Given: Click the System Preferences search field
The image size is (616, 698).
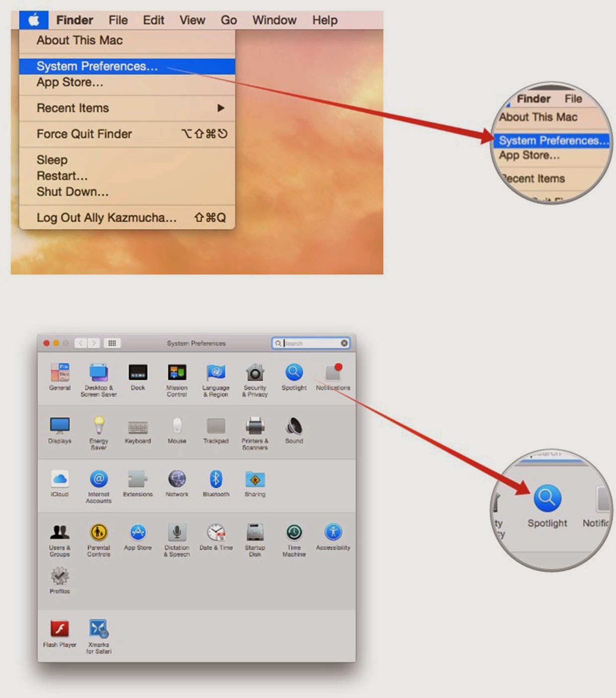Looking at the screenshot, I should [310, 343].
